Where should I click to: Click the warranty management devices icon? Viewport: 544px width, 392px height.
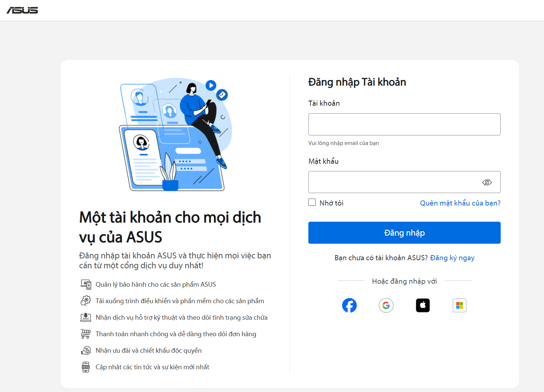86,284
